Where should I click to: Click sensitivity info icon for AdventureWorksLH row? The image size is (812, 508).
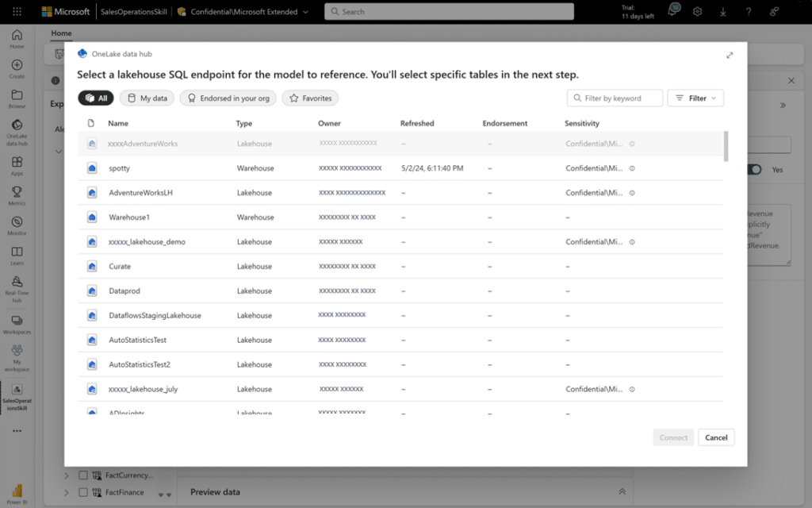632,193
